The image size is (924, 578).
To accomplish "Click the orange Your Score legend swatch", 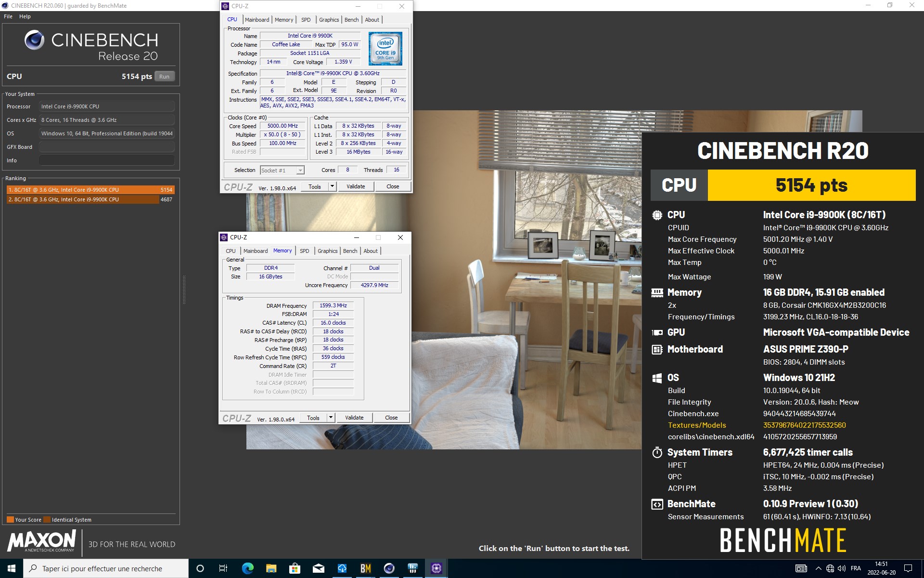I will click(10, 520).
